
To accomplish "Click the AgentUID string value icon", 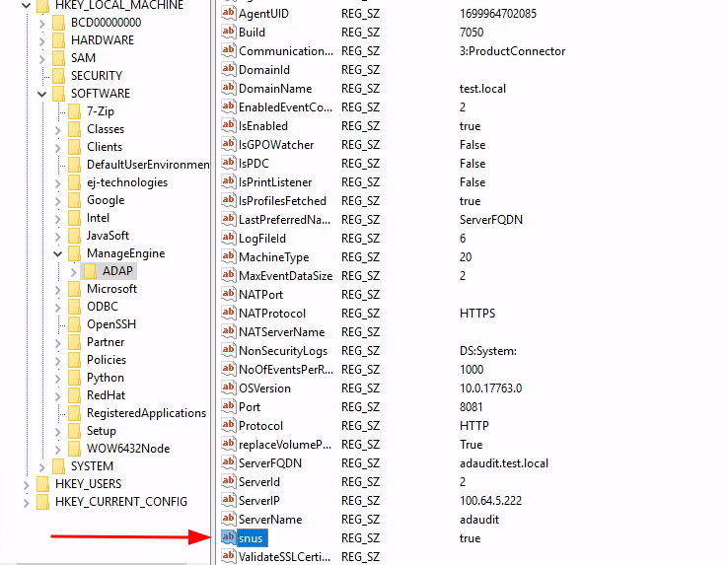I will click(228, 13).
